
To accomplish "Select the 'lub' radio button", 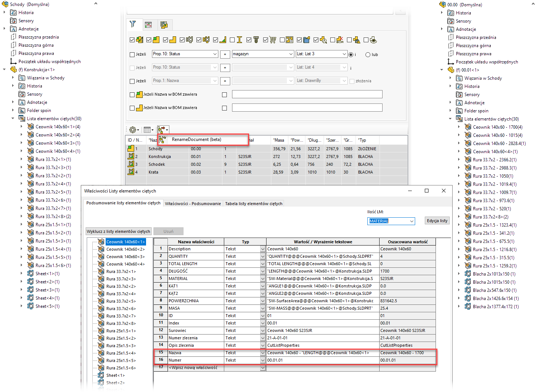I will (368, 55).
